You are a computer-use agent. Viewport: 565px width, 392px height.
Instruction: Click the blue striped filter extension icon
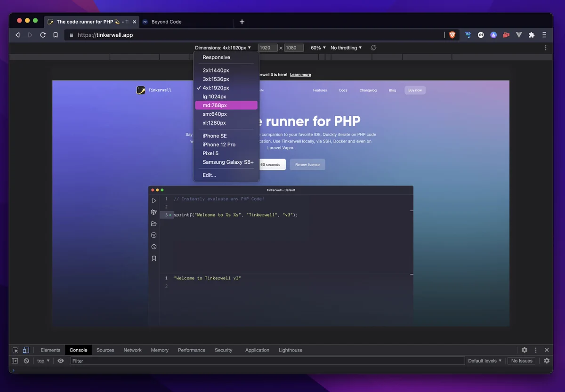pyautogui.click(x=468, y=35)
